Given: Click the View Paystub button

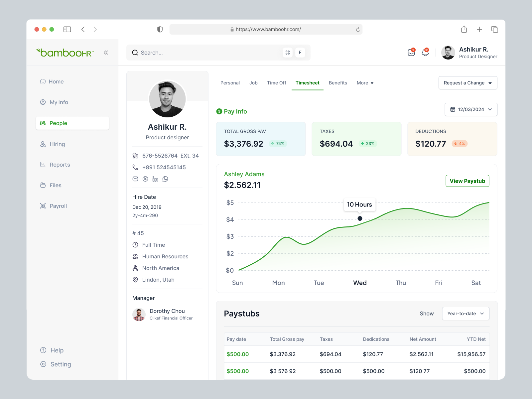Looking at the screenshot, I should pos(467,181).
